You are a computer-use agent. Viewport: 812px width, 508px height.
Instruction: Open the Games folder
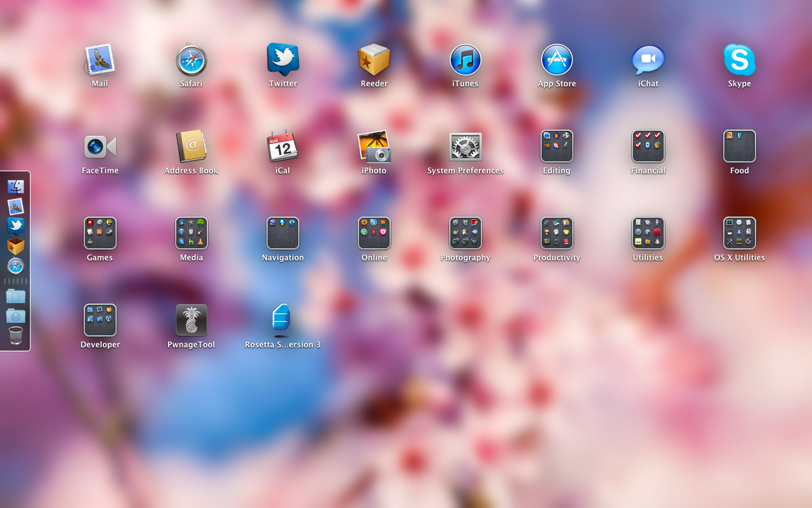(x=100, y=233)
